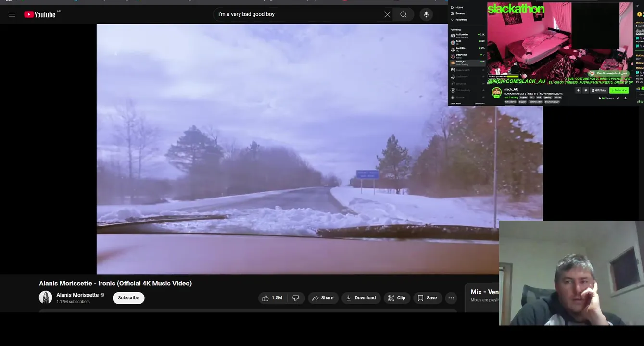Image resolution: width=644 pixels, height=346 pixels.
Task: Click the Ironic video title text
Action: (x=115, y=284)
